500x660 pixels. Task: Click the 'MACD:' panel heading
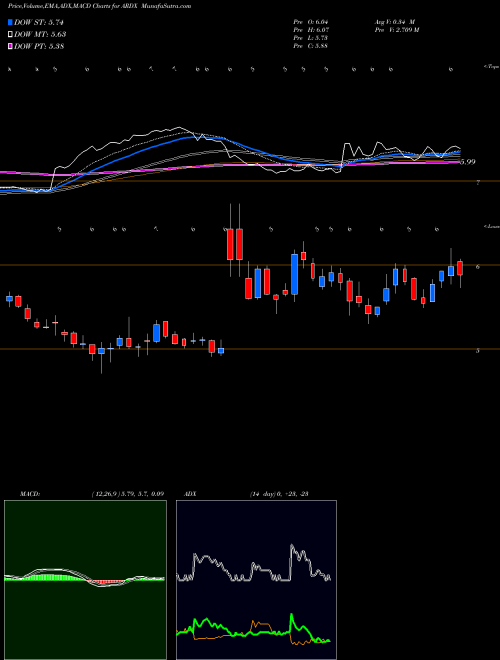(x=29, y=494)
